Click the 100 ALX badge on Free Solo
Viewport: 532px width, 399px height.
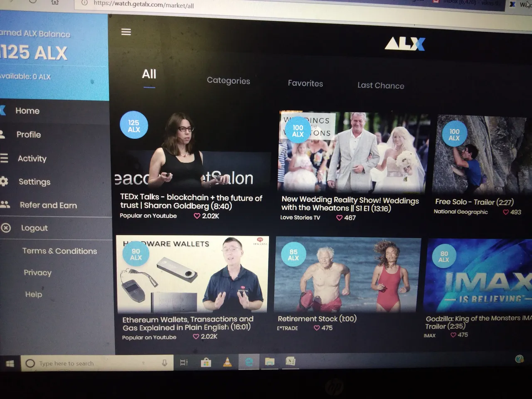pos(454,134)
